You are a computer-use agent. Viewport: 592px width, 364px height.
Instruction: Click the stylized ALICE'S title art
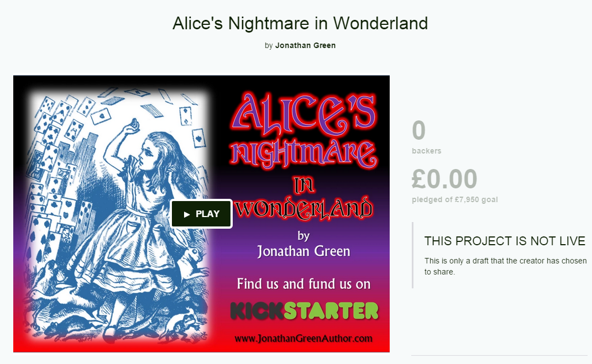[304, 114]
